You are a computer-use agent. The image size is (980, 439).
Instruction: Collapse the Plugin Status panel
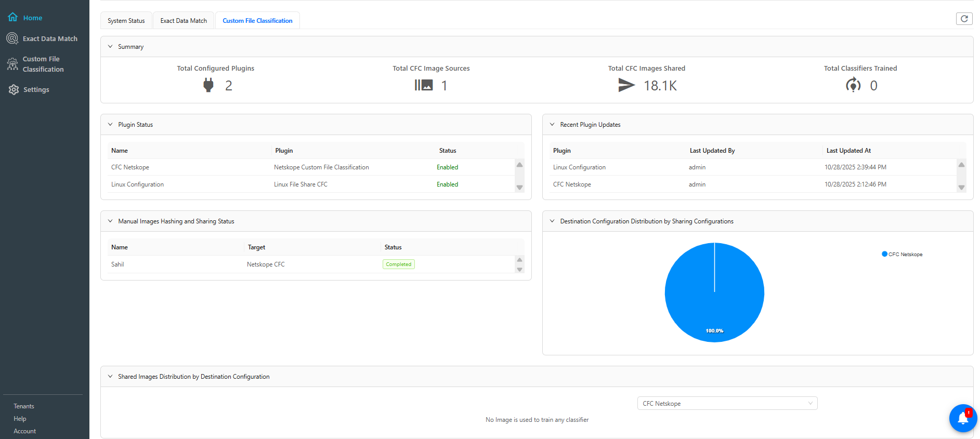click(110, 125)
